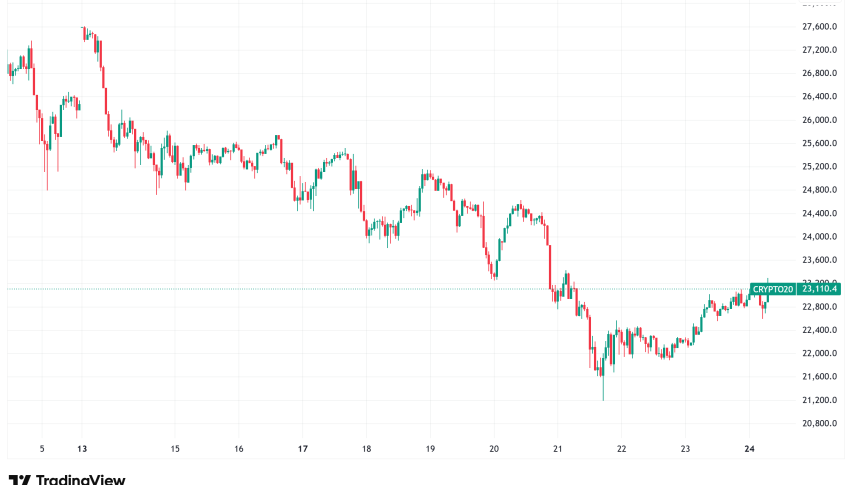
Task: Open the TradingView wordmark link
Action: (x=82, y=480)
